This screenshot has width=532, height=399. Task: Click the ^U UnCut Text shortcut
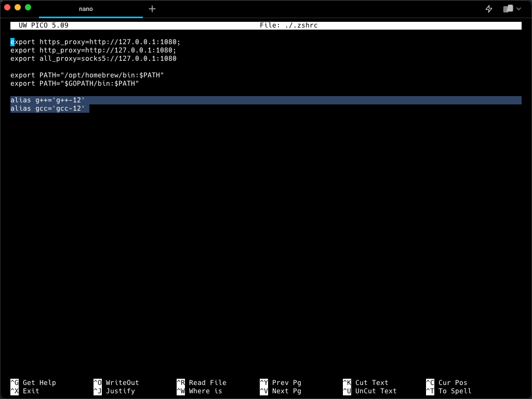(370, 391)
